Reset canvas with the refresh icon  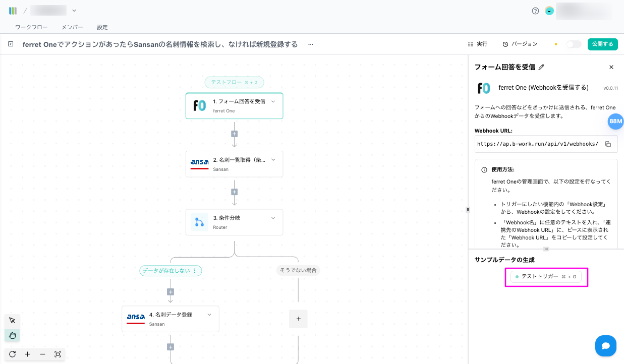pos(13,354)
